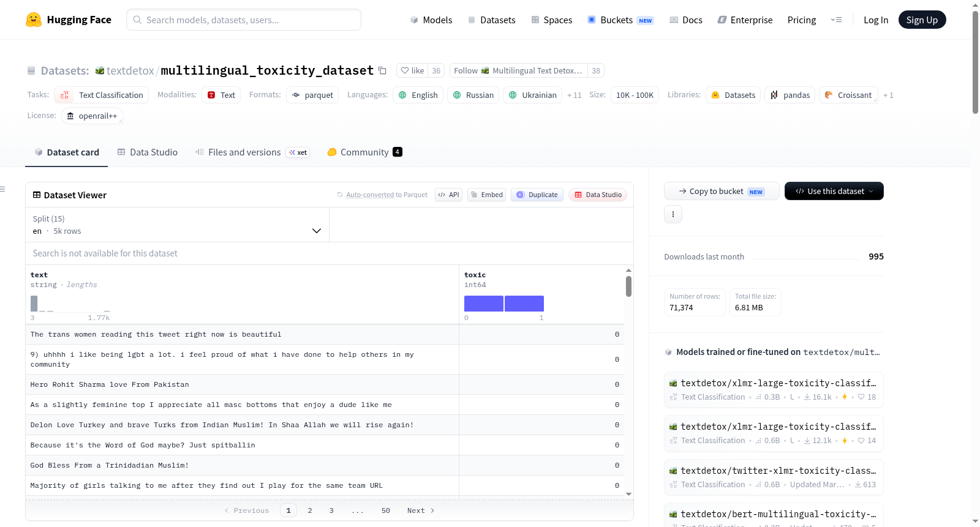Select the pandas library tag
Viewport: 980px width, 527px height.
tap(790, 95)
